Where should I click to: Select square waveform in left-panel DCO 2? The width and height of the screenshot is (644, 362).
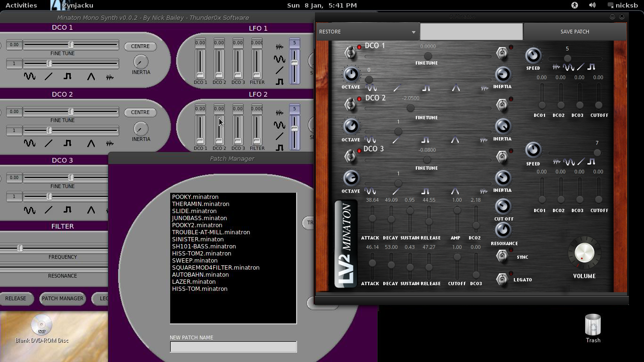click(67, 143)
